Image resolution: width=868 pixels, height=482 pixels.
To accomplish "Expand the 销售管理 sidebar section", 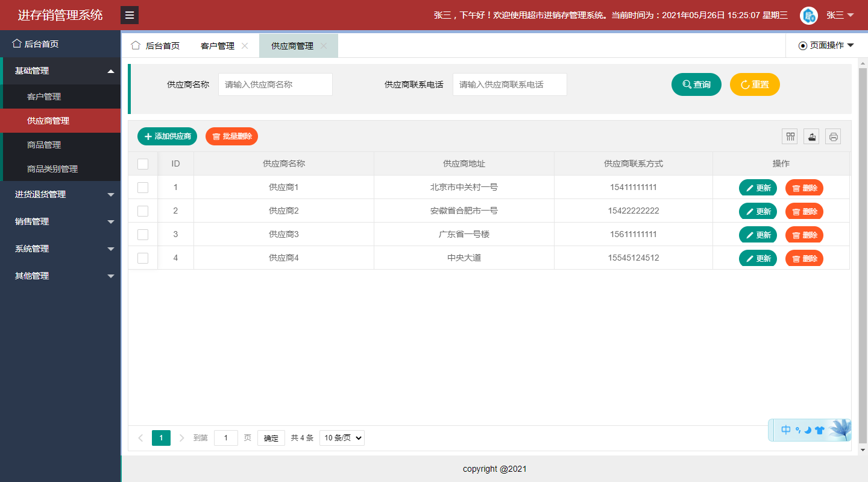I will tap(60, 221).
